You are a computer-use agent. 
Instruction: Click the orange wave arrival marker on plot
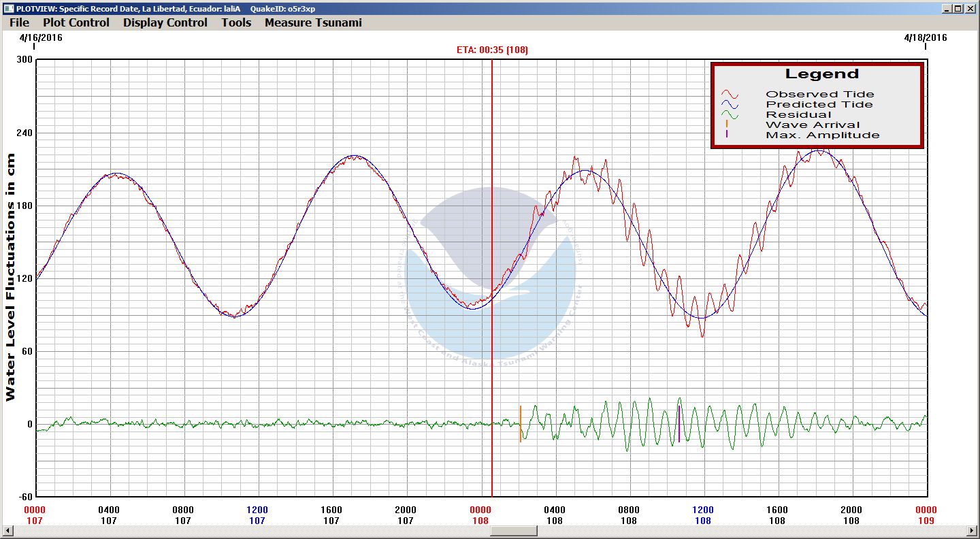point(521,425)
